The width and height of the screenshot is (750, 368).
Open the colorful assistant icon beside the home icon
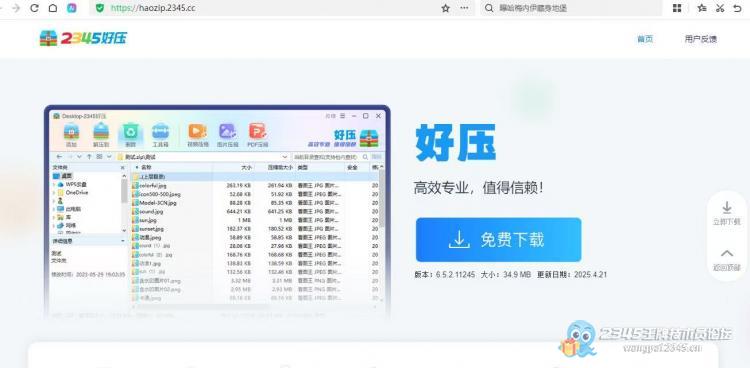pyautogui.click(x=72, y=8)
